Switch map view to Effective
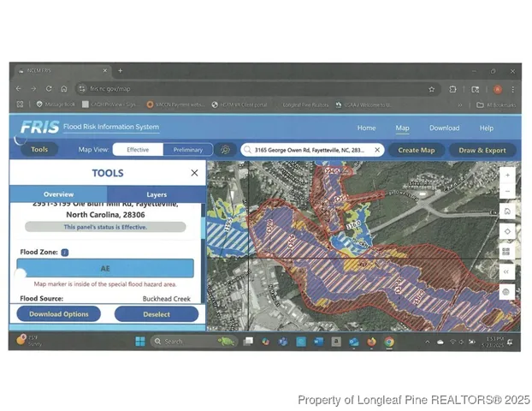532x411 pixels. point(138,150)
